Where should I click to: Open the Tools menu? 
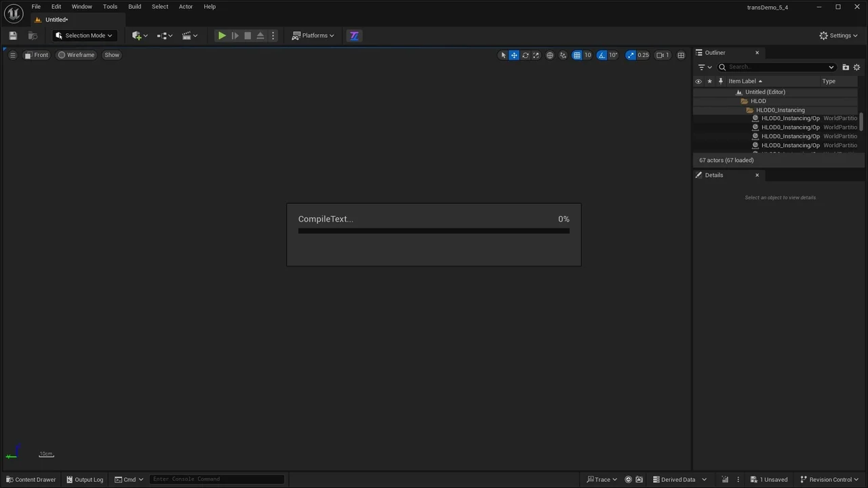coord(110,7)
